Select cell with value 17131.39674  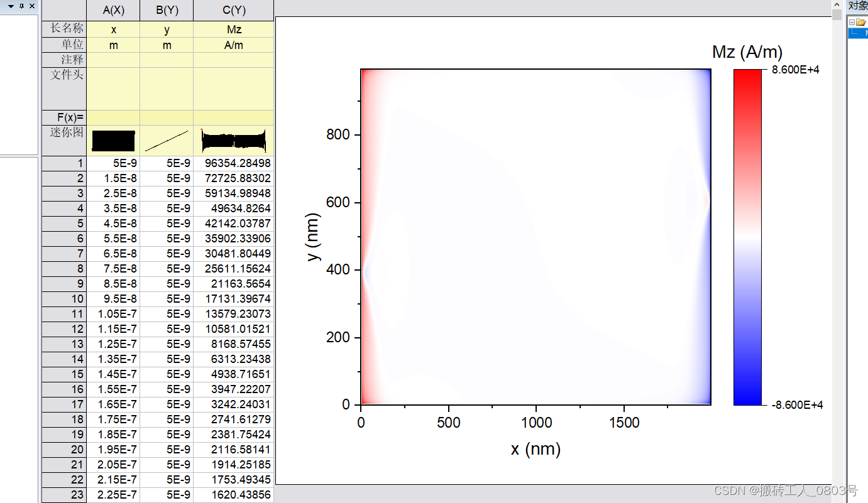coord(233,299)
